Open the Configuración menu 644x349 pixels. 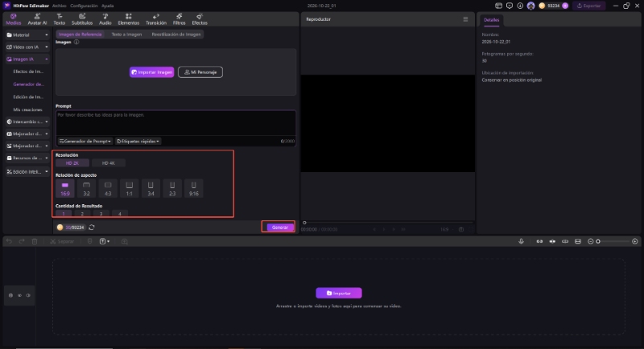[84, 6]
